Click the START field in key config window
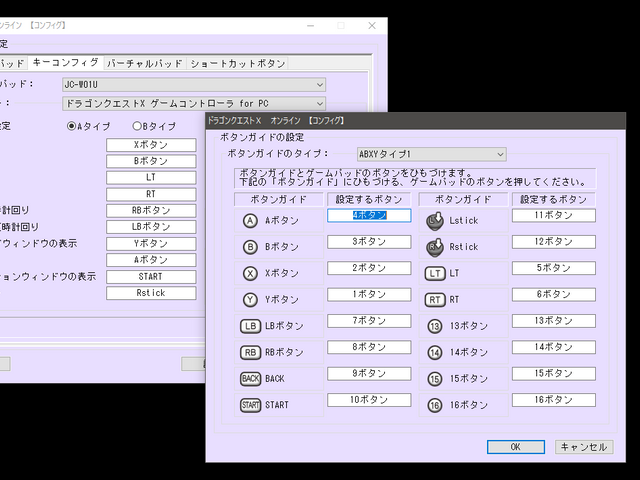This screenshot has height=480, width=640. tap(151, 277)
